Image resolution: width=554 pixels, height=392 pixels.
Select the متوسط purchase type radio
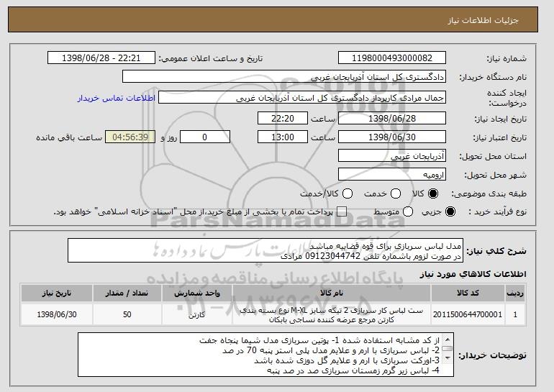coord(408,212)
